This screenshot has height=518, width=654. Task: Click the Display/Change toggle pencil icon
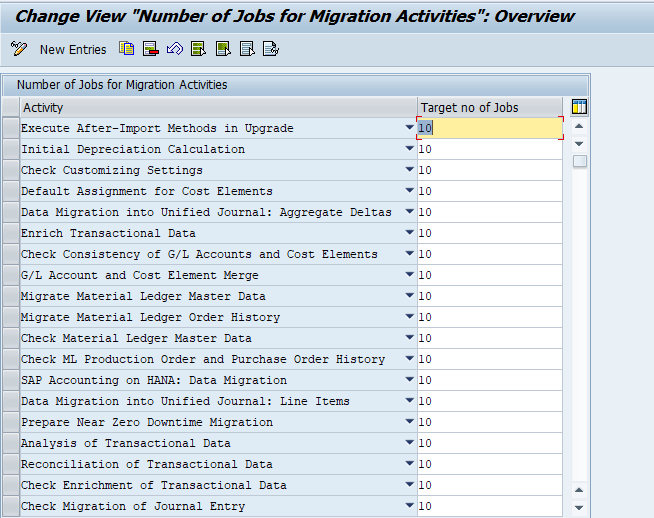[19, 49]
